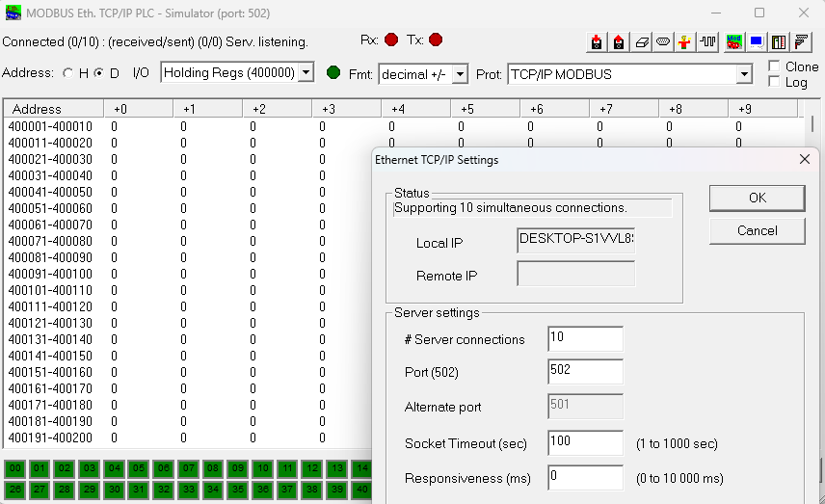
Task: Click the simulator app icon in title bar
Action: tap(13, 13)
